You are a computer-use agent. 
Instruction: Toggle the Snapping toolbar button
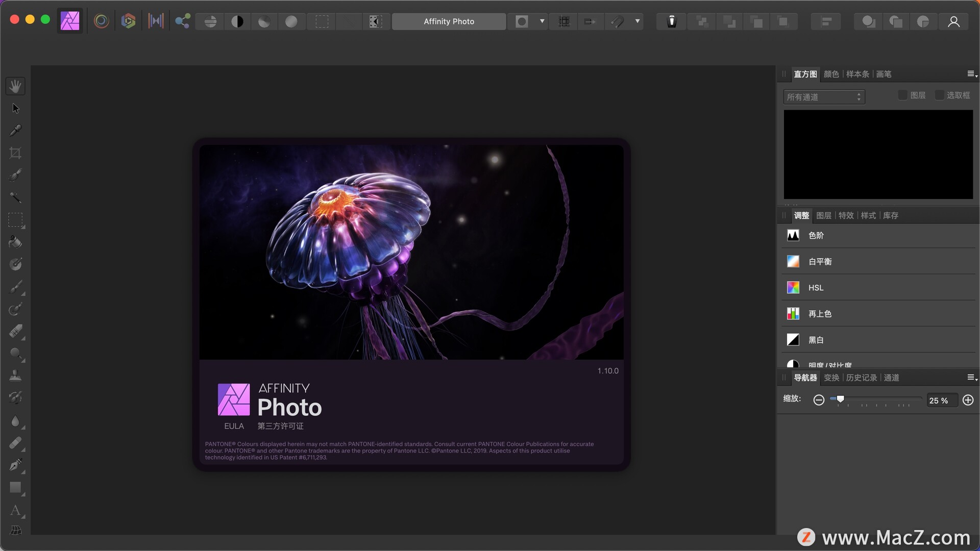point(618,21)
